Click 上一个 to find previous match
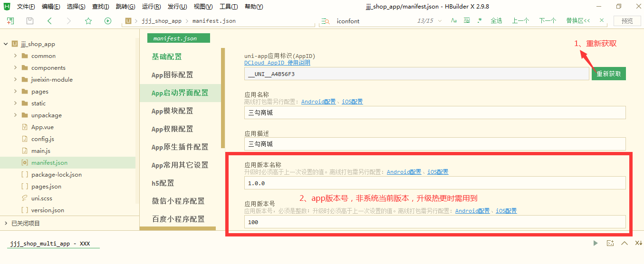 [x=520, y=21]
